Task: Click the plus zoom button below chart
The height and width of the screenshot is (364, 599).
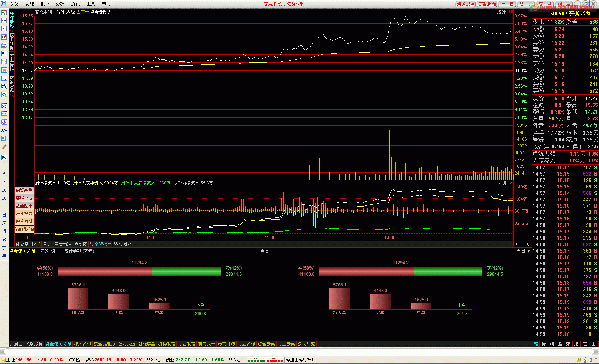Action: 516,244
